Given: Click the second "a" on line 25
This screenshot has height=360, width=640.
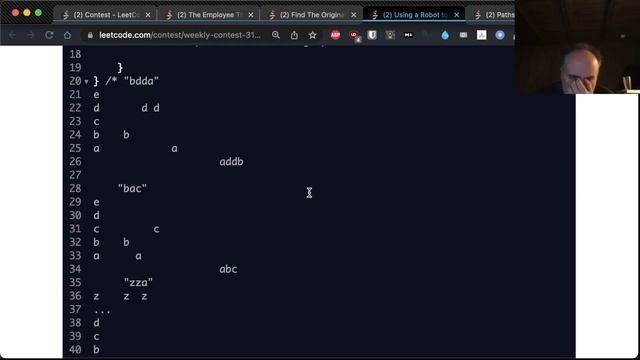Looking at the screenshot, I should pos(174,149).
